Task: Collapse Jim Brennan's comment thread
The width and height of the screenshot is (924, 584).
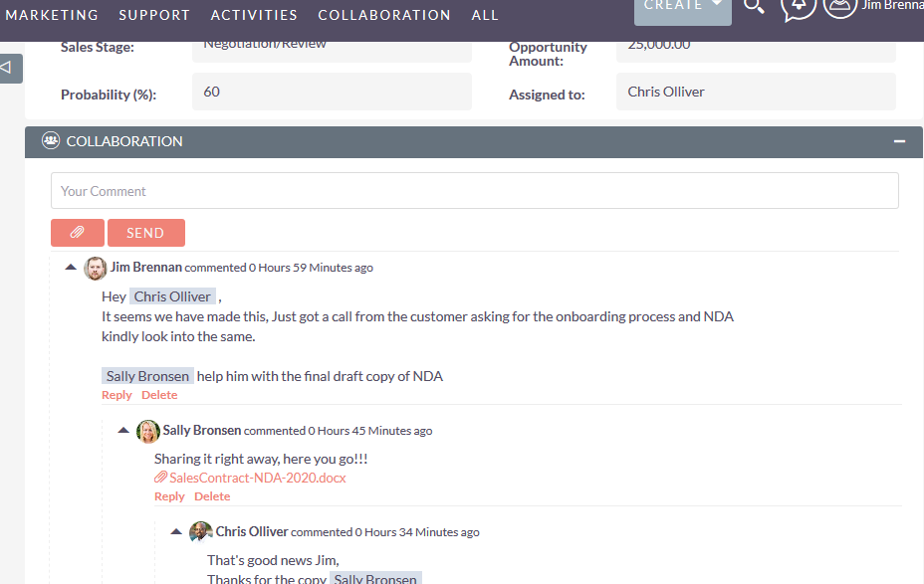Action: (71, 268)
